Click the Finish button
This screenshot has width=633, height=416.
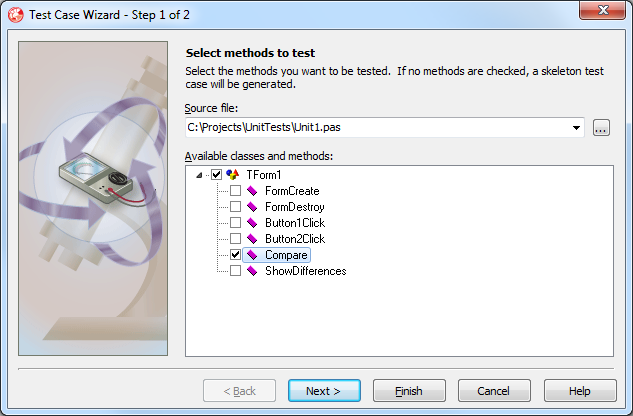[x=409, y=391]
